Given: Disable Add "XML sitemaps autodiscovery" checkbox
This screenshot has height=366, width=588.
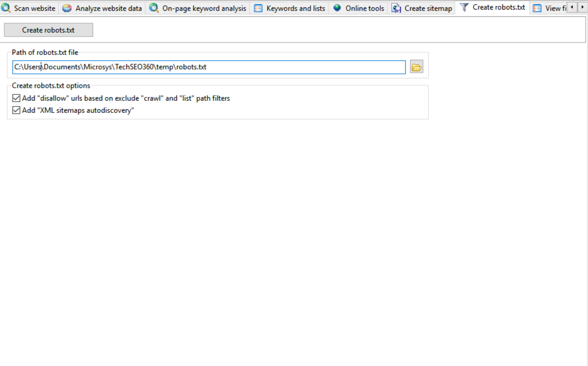Looking at the screenshot, I should [16, 110].
